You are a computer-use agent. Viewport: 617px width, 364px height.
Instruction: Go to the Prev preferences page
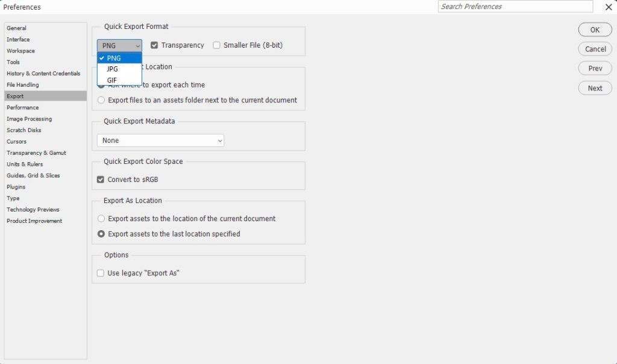point(595,68)
